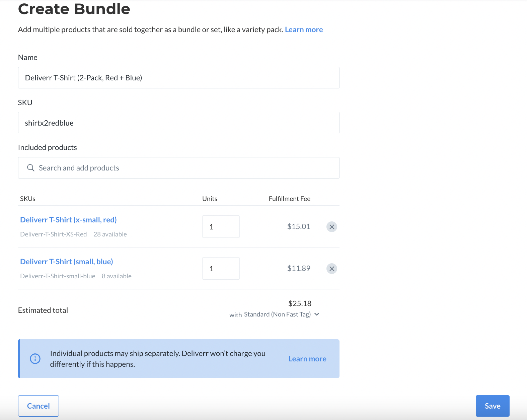Image resolution: width=527 pixels, height=420 pixels.
Task: Open Deliverr T-Shirt (x-small, red) product link
Action: click(68, 220)
